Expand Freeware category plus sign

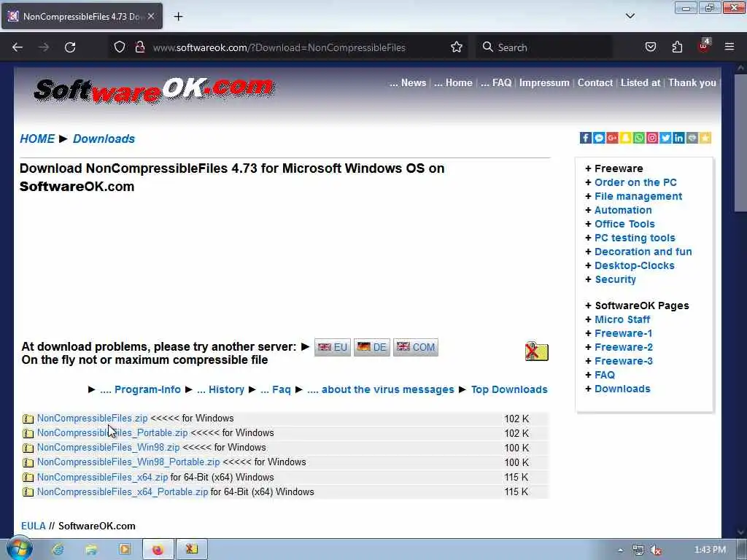point(589,168)
